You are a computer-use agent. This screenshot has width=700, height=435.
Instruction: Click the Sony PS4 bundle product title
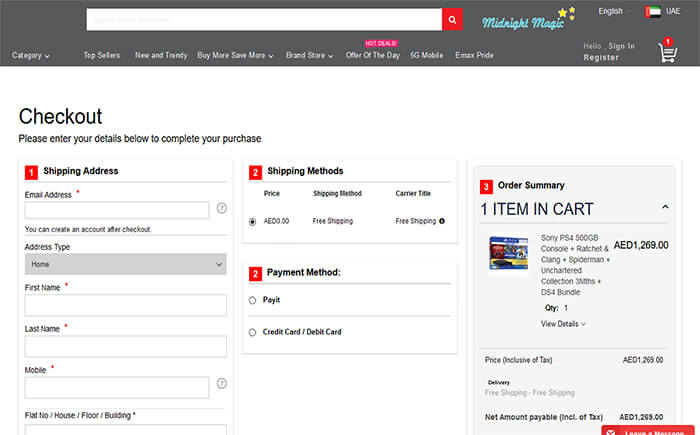575,265
